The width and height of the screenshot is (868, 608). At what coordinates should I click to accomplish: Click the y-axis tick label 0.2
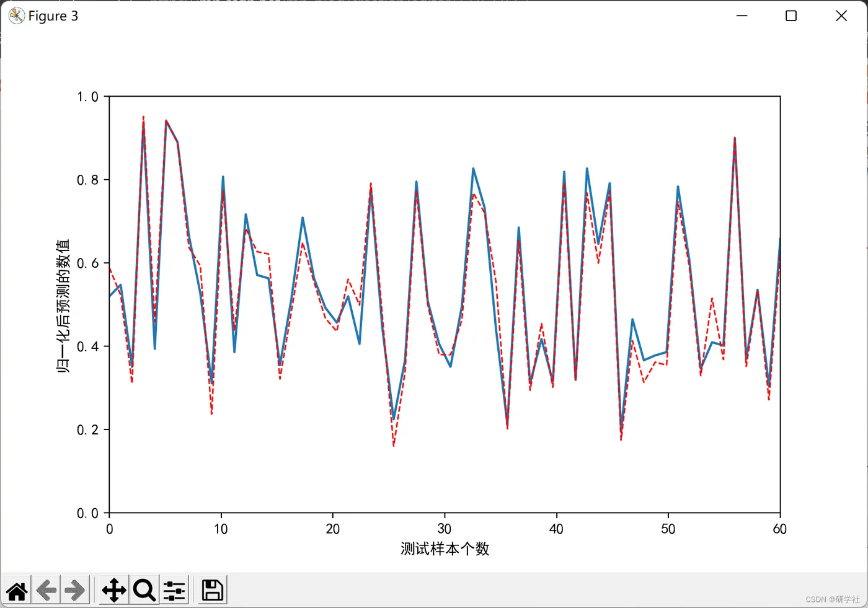(x=87, y=430)
